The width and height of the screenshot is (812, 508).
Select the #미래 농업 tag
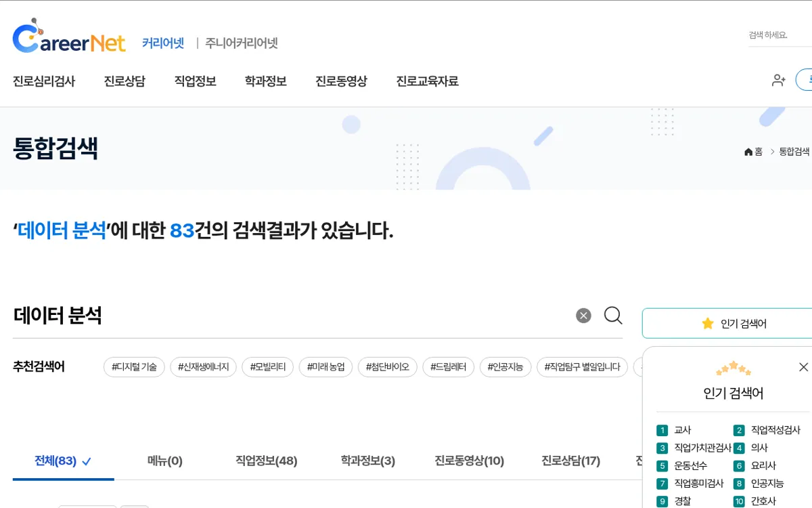(325, 367)
